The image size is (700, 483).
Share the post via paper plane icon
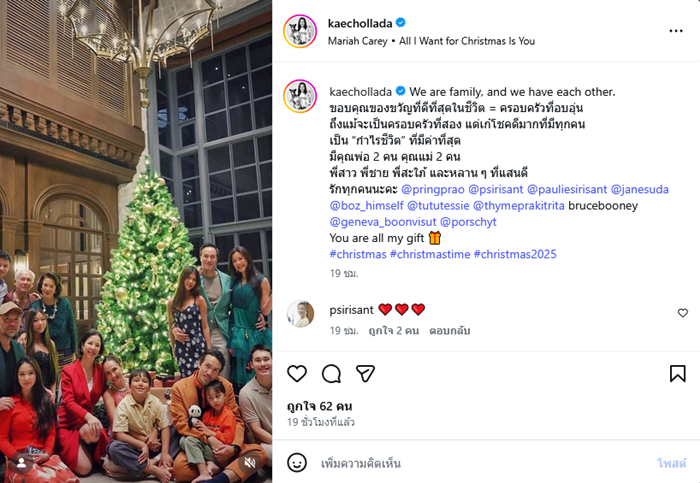(366, 373)
